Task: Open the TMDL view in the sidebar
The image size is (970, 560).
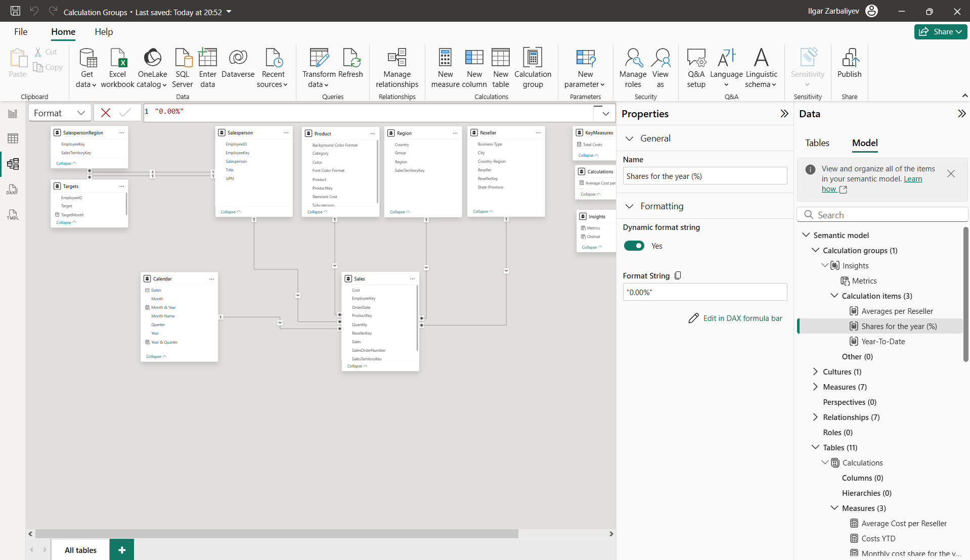Action: [x=13, y=215]
